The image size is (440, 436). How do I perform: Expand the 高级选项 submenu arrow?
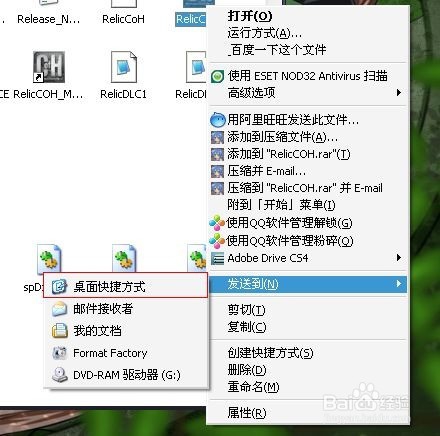tap(399, 93)
